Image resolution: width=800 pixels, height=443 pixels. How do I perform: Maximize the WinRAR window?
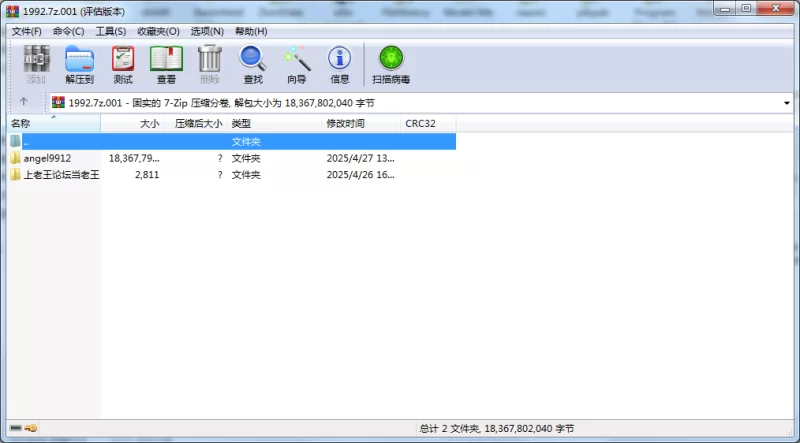tap(746, 8)
